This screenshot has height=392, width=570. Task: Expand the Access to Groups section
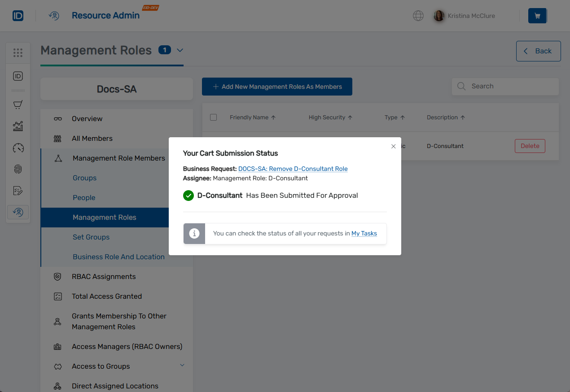182,366
